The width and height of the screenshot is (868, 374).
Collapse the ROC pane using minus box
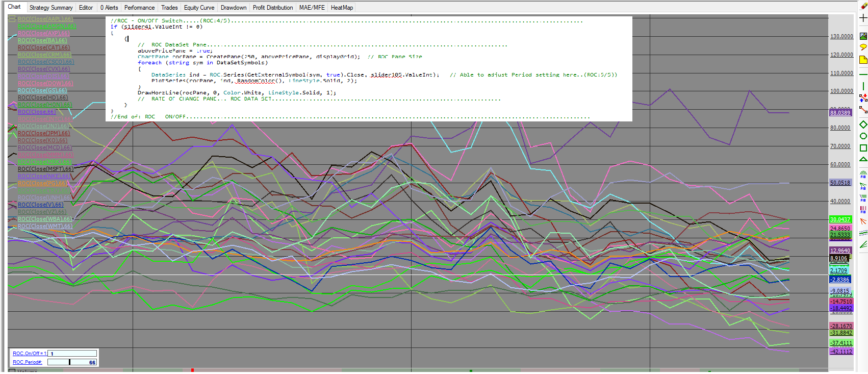point(12,19)
